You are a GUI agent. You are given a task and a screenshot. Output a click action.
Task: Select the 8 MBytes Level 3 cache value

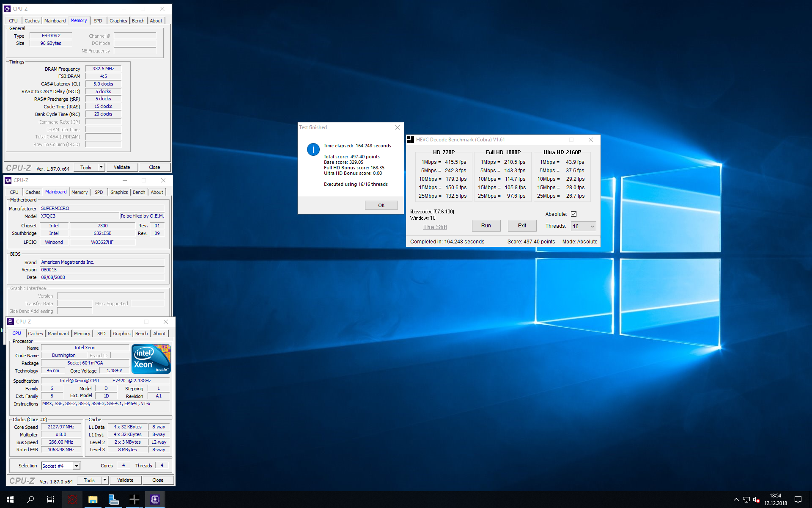click(x=127, y=450)
